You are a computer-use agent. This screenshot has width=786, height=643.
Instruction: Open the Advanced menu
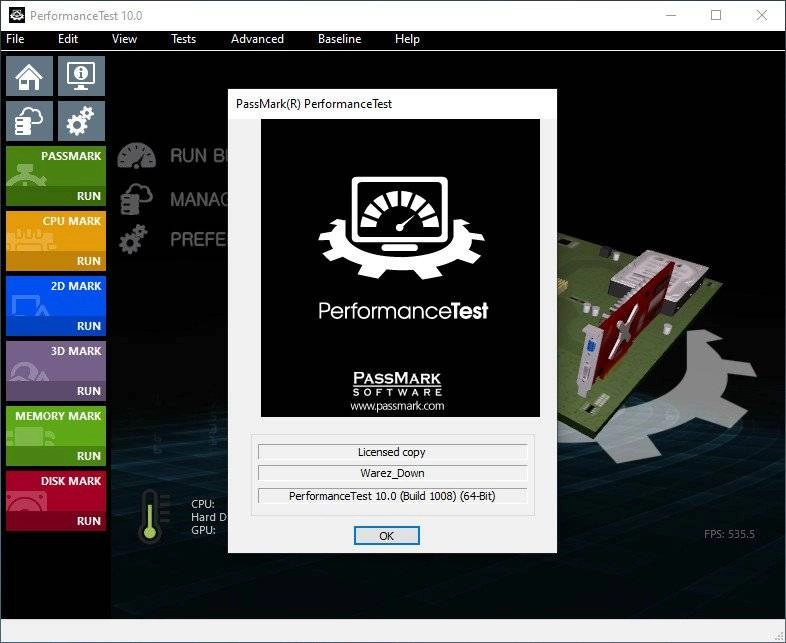[257, 39]
